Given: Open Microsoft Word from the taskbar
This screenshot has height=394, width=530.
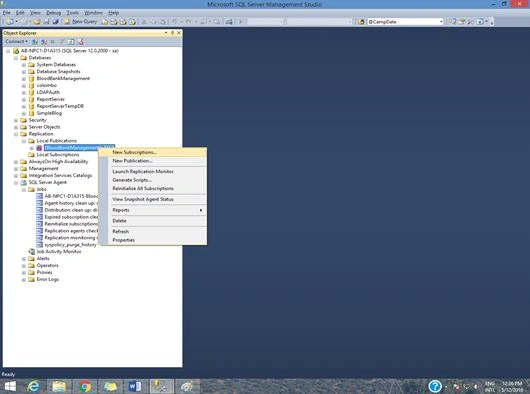Looking at the screenshot, I should pyautogui.click(x=135, y=386).
